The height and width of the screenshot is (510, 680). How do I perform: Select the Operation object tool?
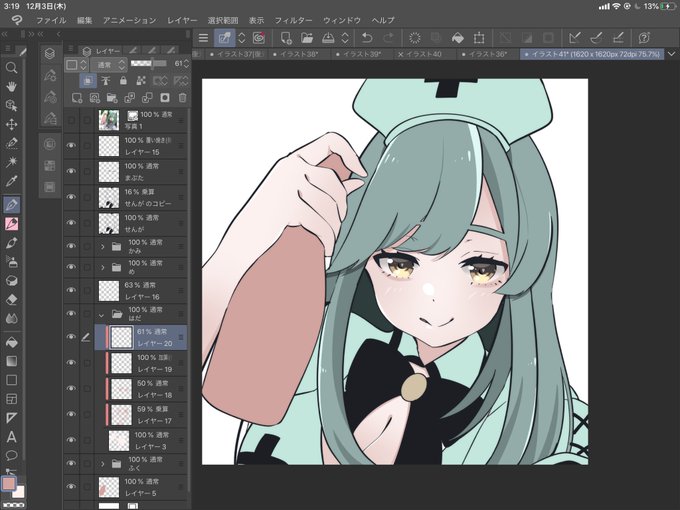[11, 105]
